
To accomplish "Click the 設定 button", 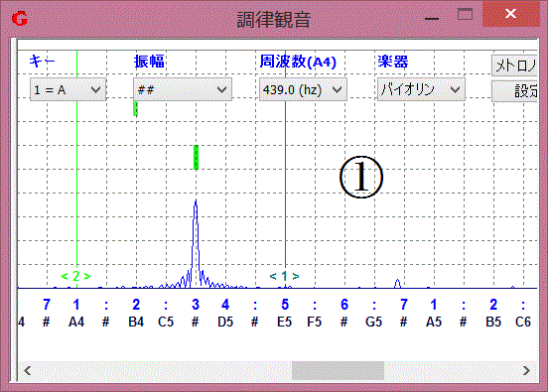I will click(514, 91).
